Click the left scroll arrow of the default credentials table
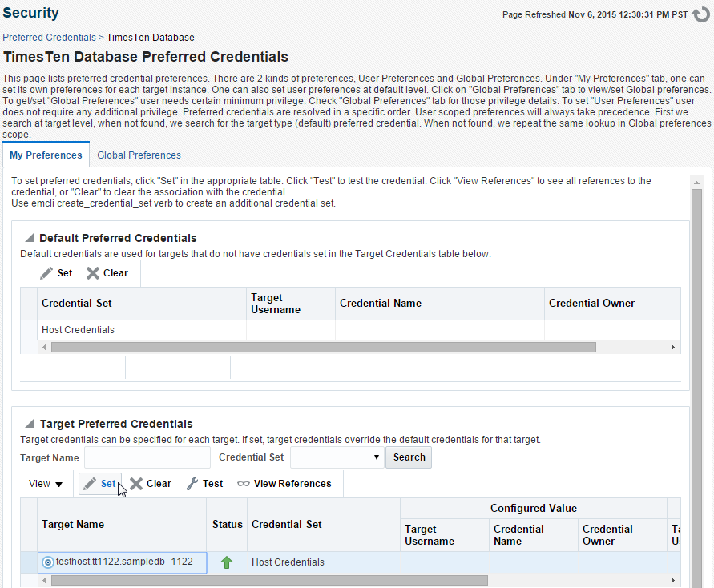714x588 pixels. 44,347
